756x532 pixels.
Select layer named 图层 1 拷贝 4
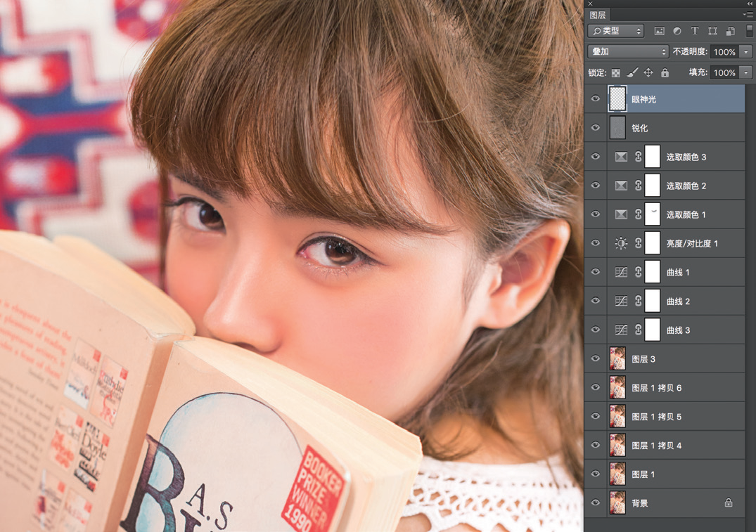pyautogui.click(x=657, y=446)
